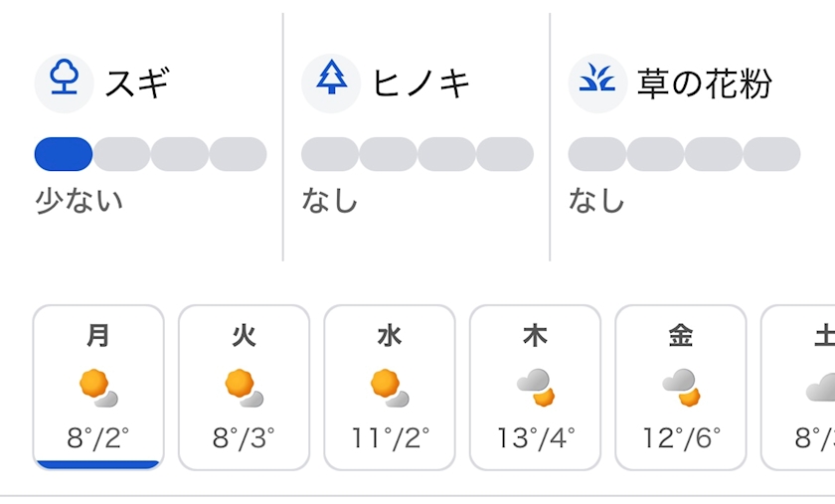This screenshot has width=835, height=504.
Task: Click Monday's sunny weather icon
Action: (98, 388)
